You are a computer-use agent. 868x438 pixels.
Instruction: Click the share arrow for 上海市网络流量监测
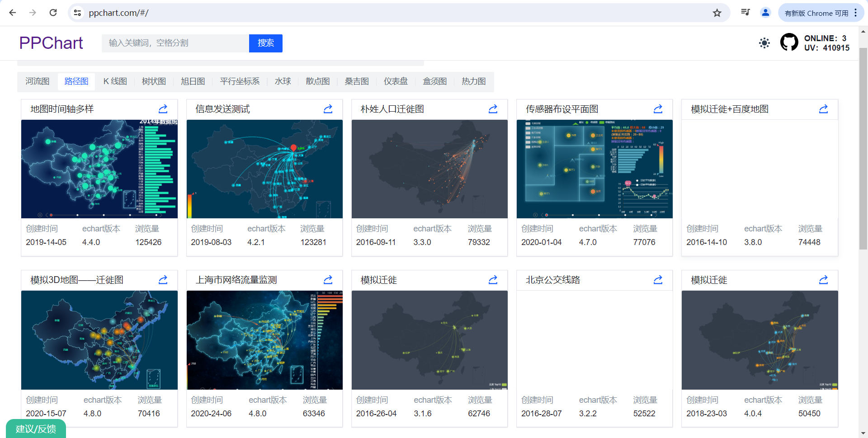(328, 280)
